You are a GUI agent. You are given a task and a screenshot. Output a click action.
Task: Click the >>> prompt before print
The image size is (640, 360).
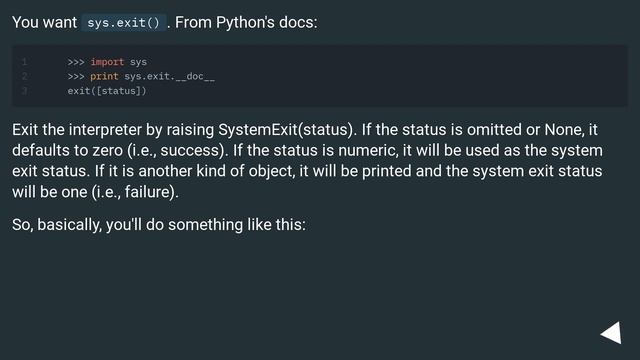tap(76, 76)
